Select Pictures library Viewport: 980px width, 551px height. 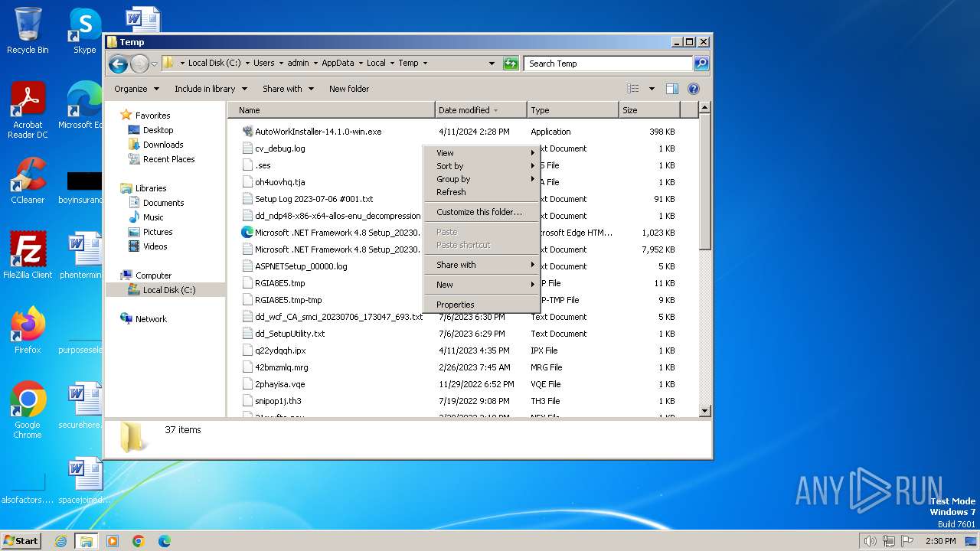click(x=158, y=232)
